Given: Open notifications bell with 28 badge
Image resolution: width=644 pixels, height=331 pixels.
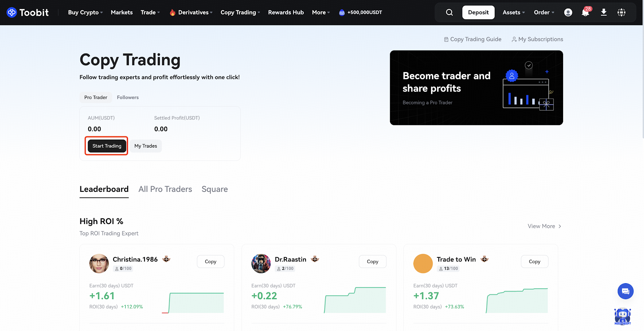Looking at the screenshot, I should pyautogui.click(x=585, y=12).
